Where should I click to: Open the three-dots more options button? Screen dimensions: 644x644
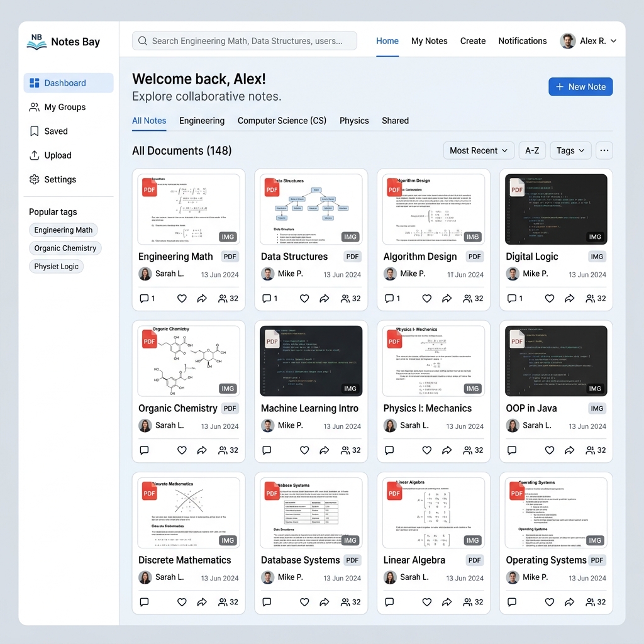click(x=604, y=150)
